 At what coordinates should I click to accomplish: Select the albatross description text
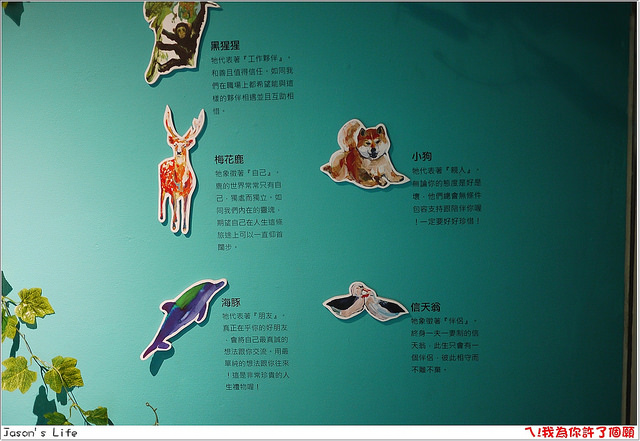[x=445, y=345]
